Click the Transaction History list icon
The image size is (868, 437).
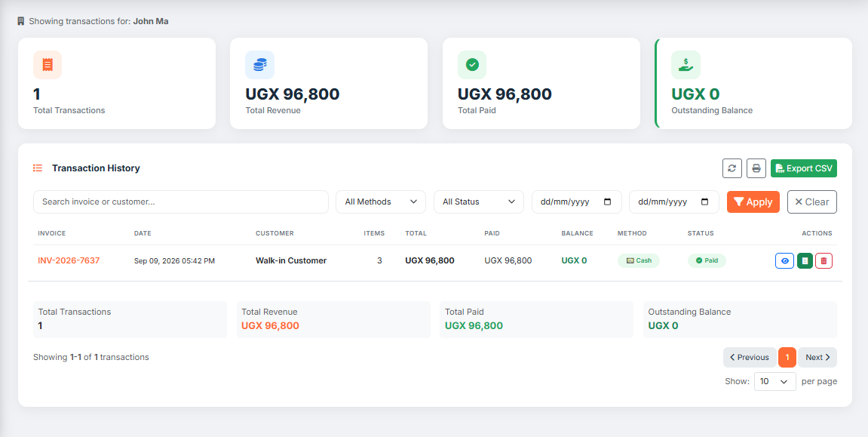click(38, 168)
